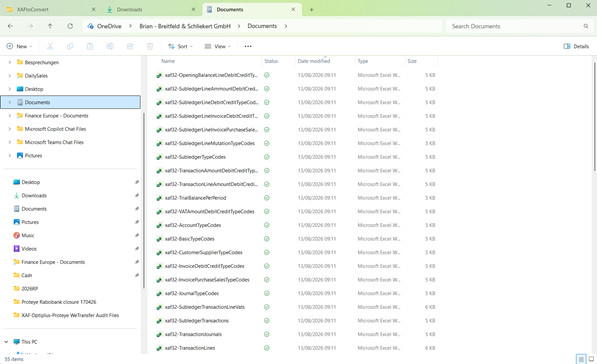The width and height of the screenshot is (597, 364).
Task: Sort by the Type column header
Action: click(x=363, y=61)
